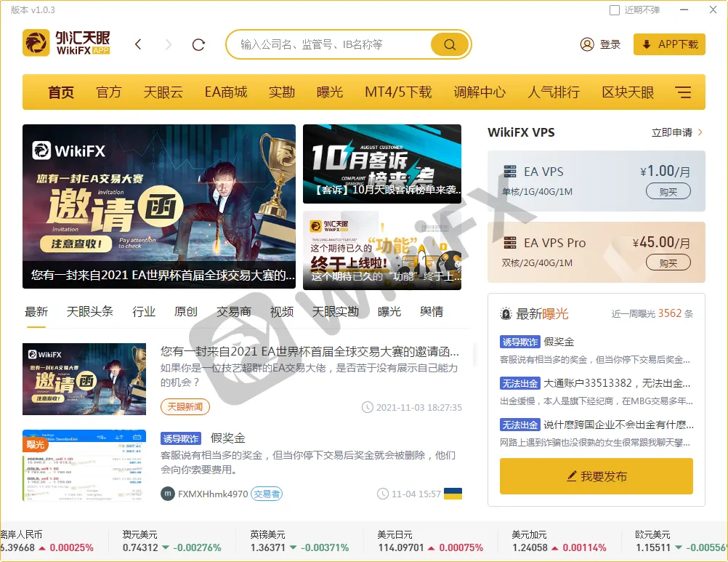The height and width of the screenshot is (562, 728).
Task: Open the 人气排行 nav tab
Action: pyautogui.click(x=554, y=92)
